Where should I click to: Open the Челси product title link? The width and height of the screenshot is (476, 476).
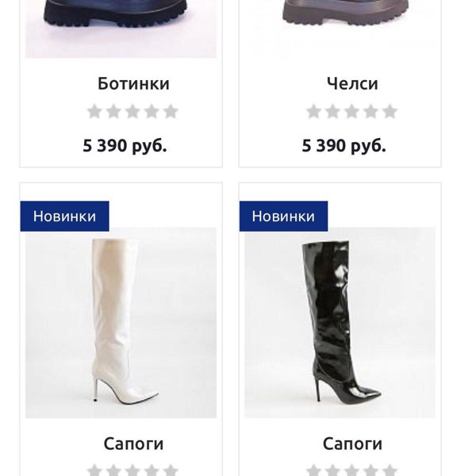(352, 83)
